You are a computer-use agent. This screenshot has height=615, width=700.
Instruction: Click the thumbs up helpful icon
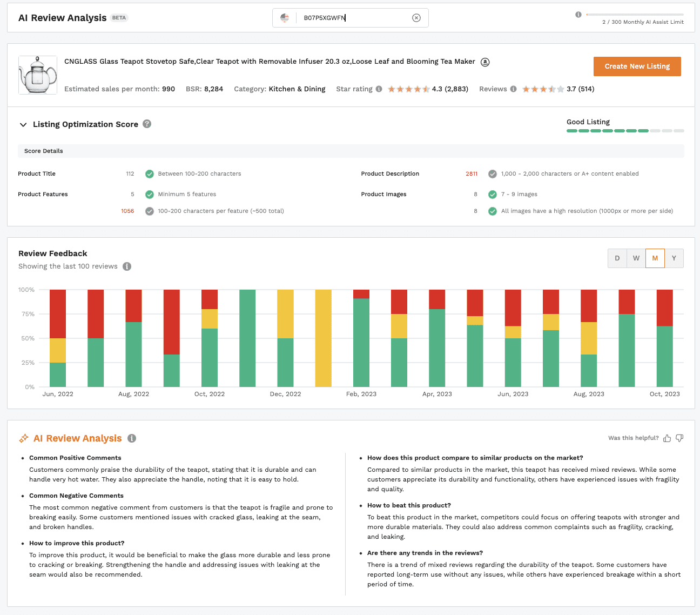click(x=667, y=438)
